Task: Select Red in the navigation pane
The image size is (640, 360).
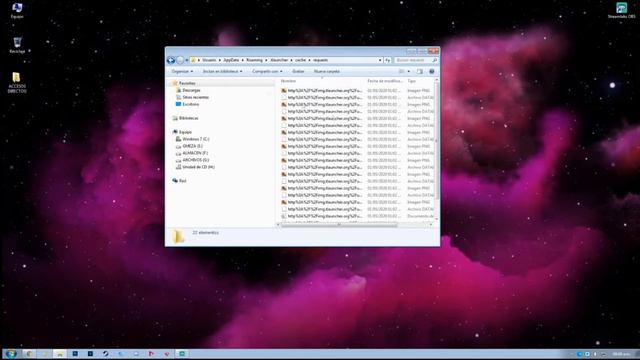Action: click(182, 180)
